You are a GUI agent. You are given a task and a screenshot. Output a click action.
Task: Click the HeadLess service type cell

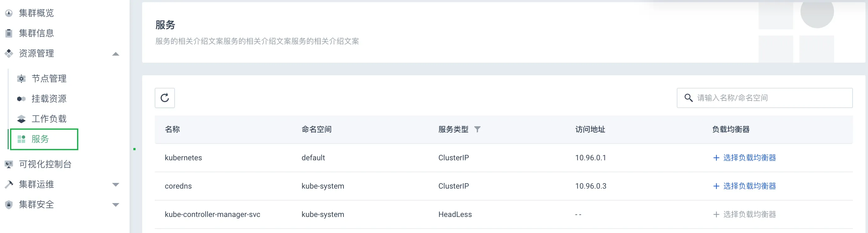pyautogui.click(x=455, y=214)
